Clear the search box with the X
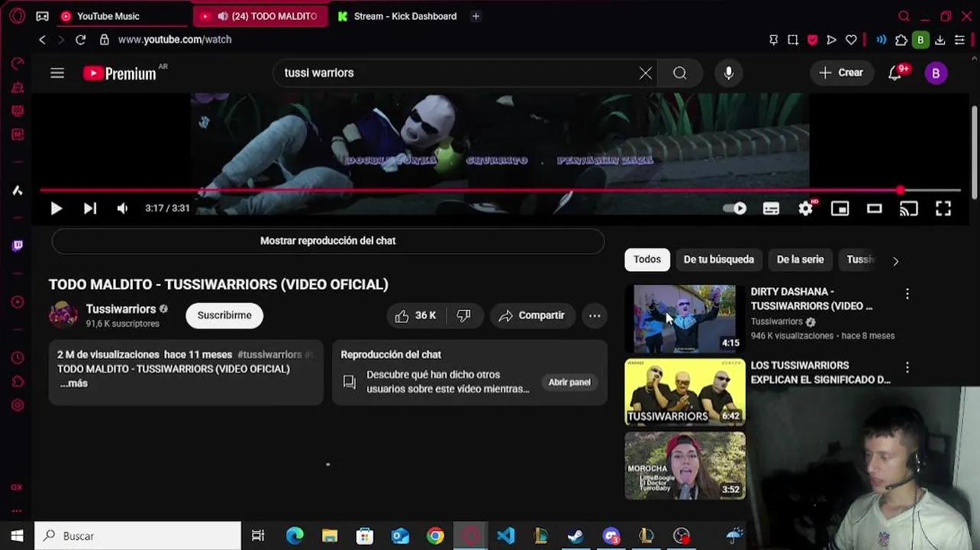This screenshot has height=550, width=980. coord(646,73)
